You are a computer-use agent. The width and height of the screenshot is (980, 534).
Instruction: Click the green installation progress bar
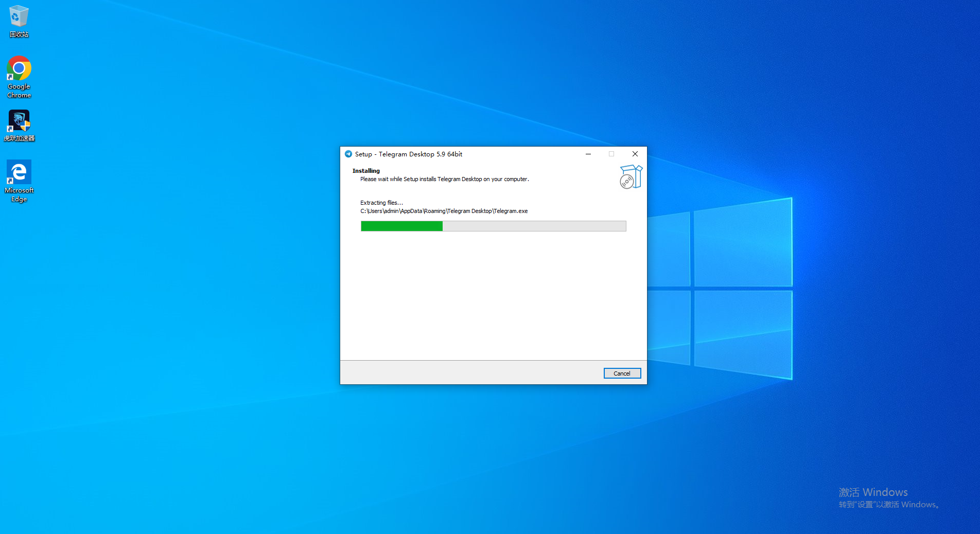pyautogui.click(x=493, y=226)
